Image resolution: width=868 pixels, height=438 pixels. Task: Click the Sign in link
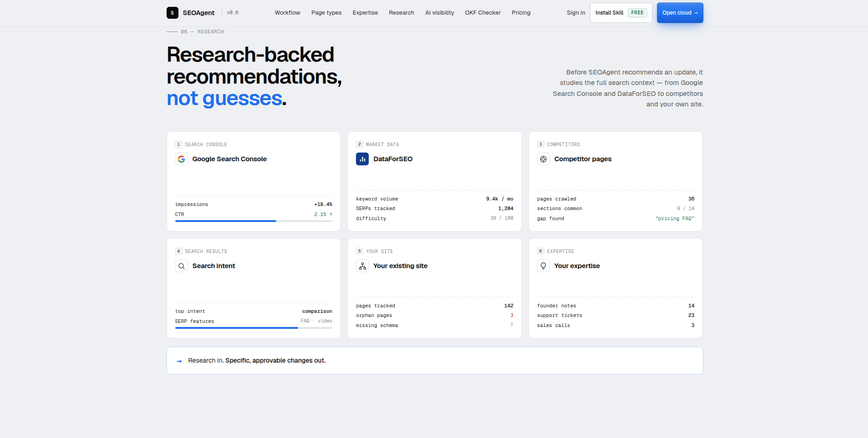coord(576,13)
